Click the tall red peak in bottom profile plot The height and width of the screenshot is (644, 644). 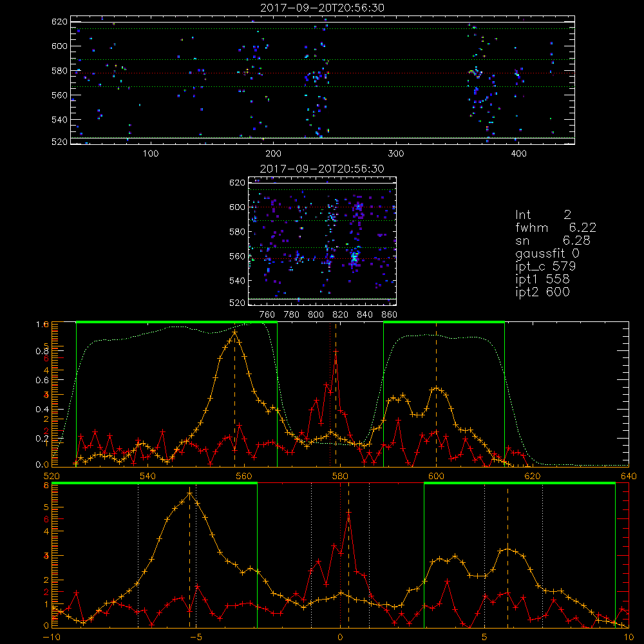(x=348, y=512)
